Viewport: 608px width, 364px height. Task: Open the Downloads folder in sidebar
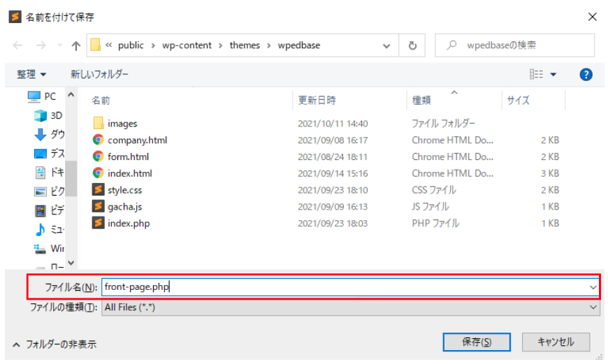tap(49, 134)
